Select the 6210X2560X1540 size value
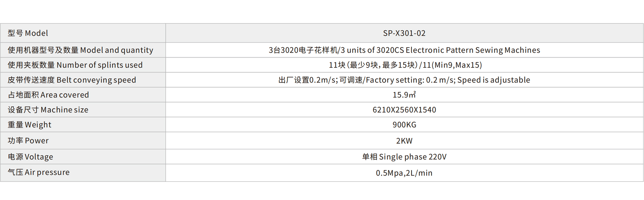 click(404, 110)
